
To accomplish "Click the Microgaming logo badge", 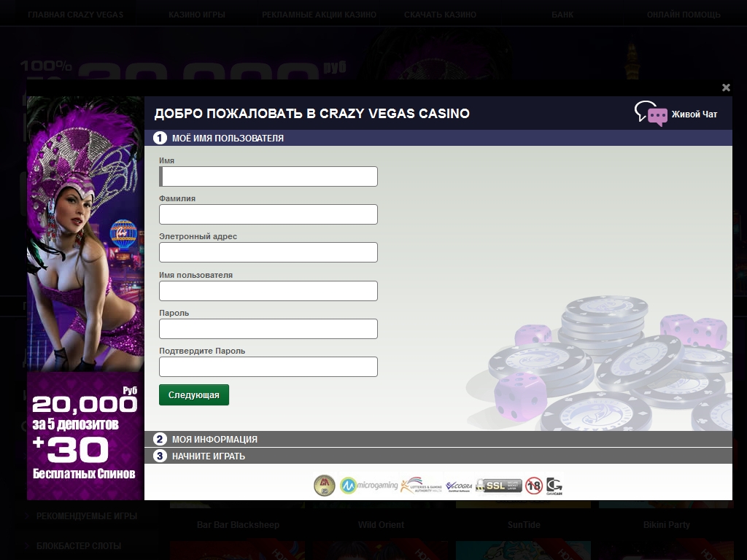I will click(368, 485).
